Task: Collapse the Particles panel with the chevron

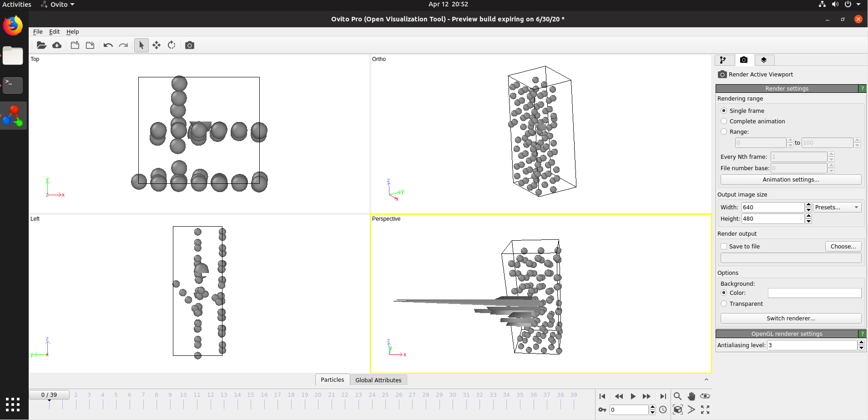Action: 707,380
